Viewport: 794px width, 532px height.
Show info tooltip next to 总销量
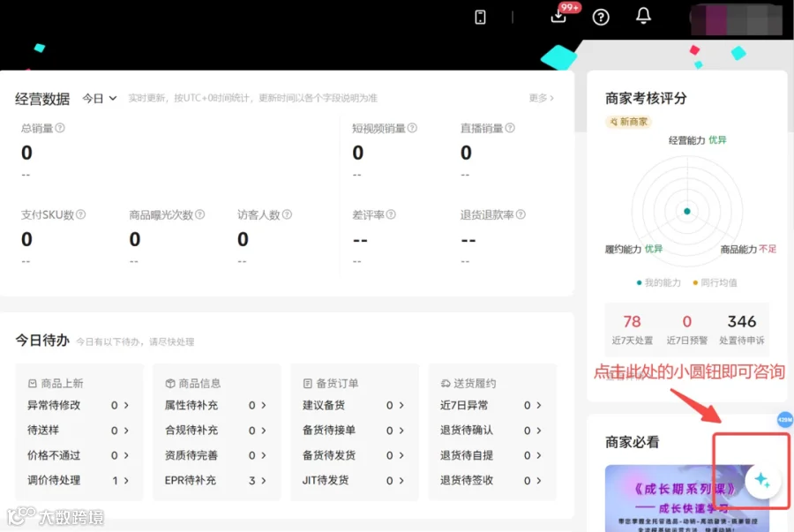coord(60,128)
